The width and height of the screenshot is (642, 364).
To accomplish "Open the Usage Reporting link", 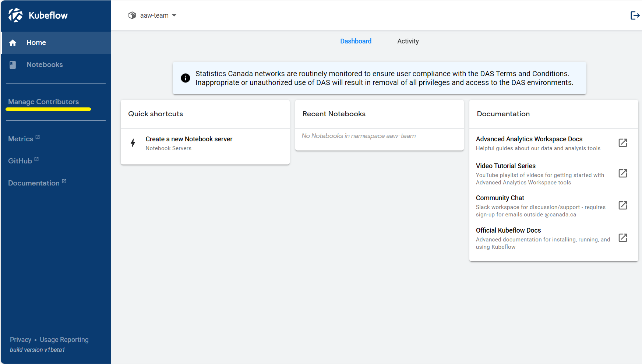I will click(64, 340).
